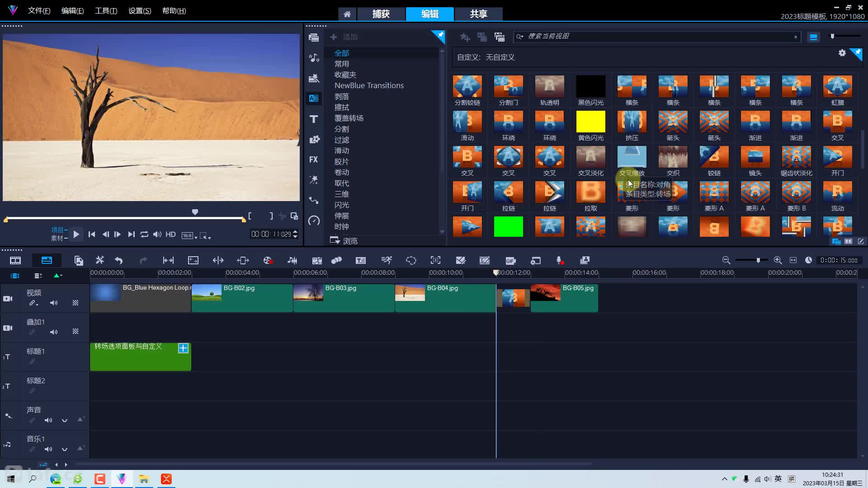Open the Subtitle editor tool

361,260
